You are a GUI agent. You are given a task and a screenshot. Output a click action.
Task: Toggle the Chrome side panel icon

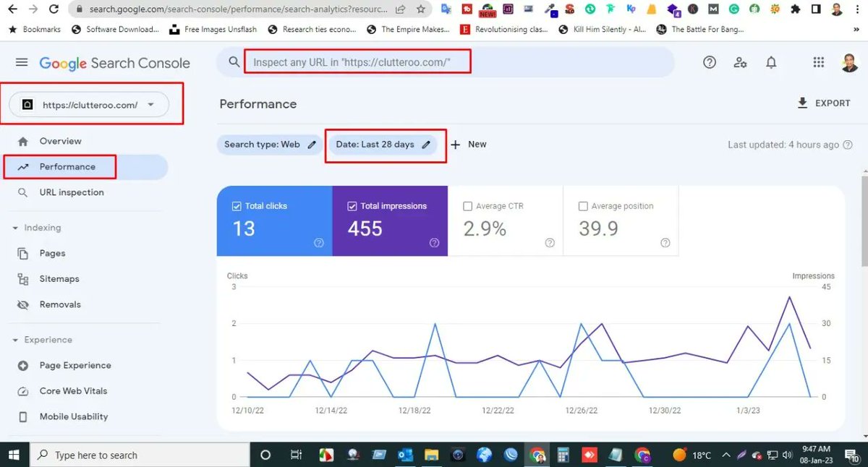pyautogui.click(x=815, y=9)
